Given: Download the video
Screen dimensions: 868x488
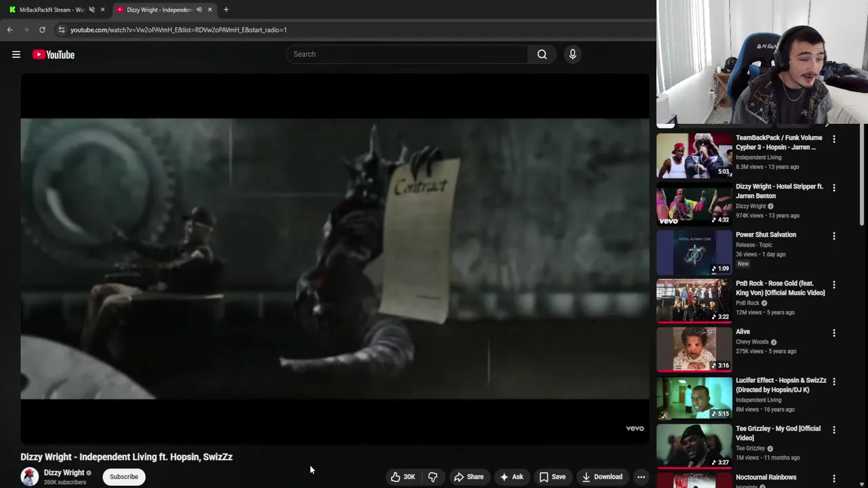Looking at the screenshot, I should click(x=601, y=476).
